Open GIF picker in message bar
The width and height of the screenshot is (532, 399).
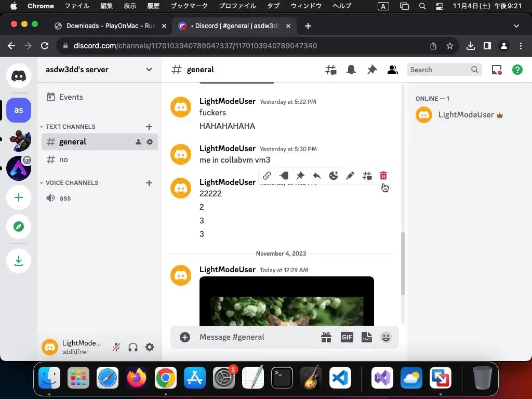[347, 337]
